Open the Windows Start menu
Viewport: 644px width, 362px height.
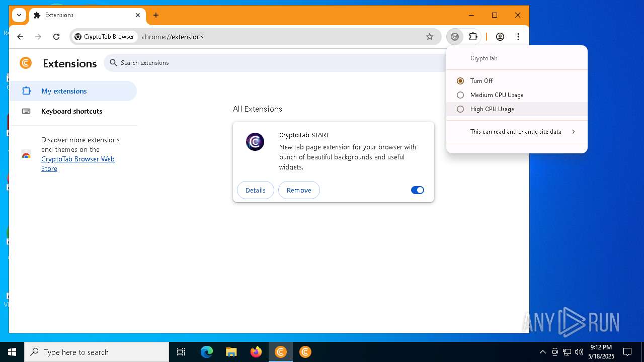pyautogui.click(x=12, y=352)
